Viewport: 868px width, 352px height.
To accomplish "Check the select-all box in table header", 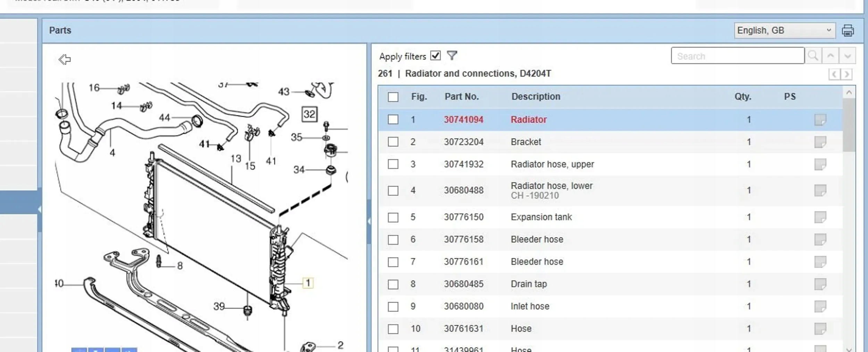I will coord(393,97).
